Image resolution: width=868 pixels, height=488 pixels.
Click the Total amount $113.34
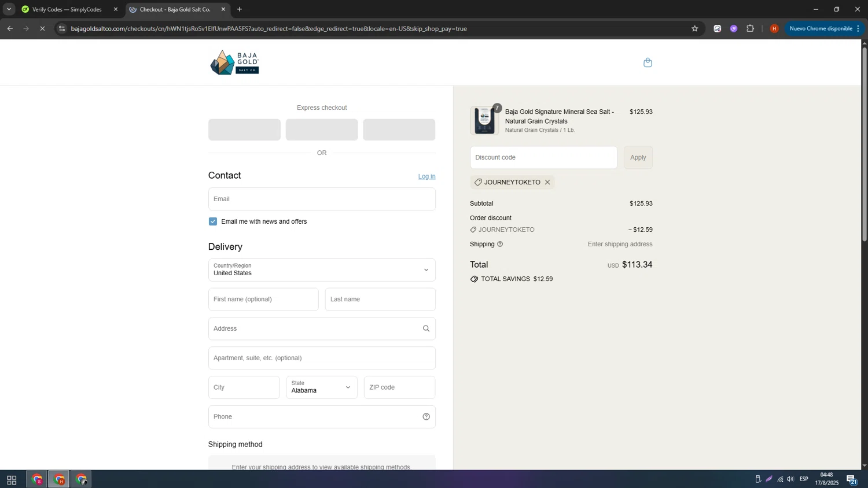(x=637, y=265)
